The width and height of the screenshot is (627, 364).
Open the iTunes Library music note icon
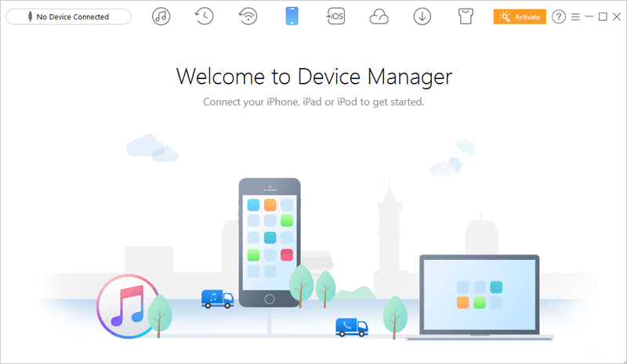[161, 16]
